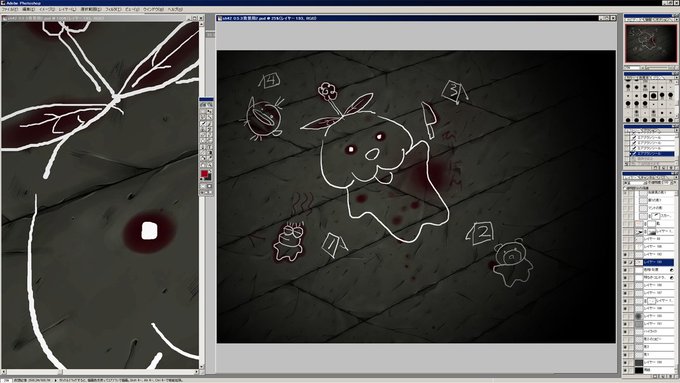Select the History Brush tool
Image resolution: width=680 pixels, height=383 pixels.
(x=209, y=129)
